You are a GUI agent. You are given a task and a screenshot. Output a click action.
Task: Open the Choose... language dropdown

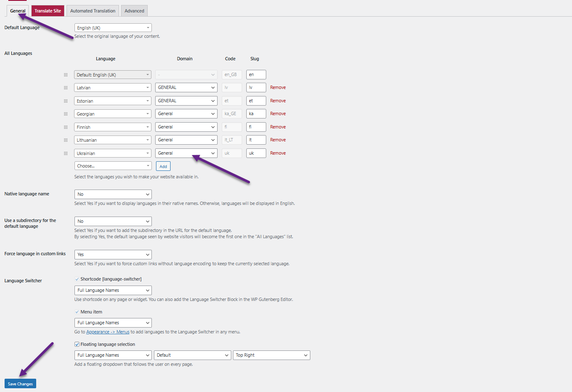pyautogui.click(x=113, y=166)
